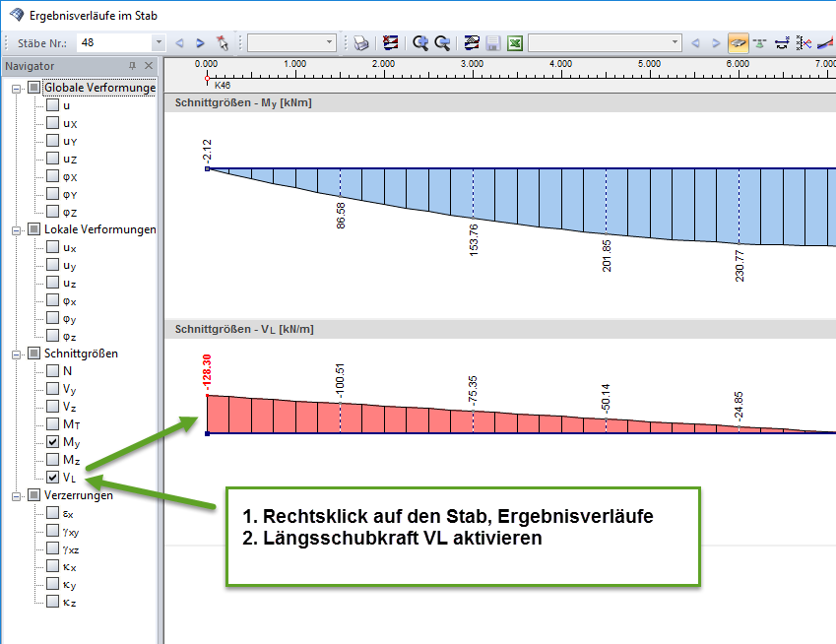Click the Stäbe Nr. field showing 48
836x644 pixels.
[x=114, y=42]
